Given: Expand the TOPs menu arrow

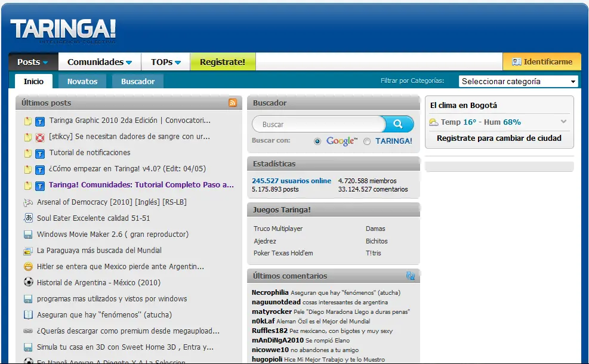Looking at the screenshot, I should pyautogui.click(x=178, y=62).
